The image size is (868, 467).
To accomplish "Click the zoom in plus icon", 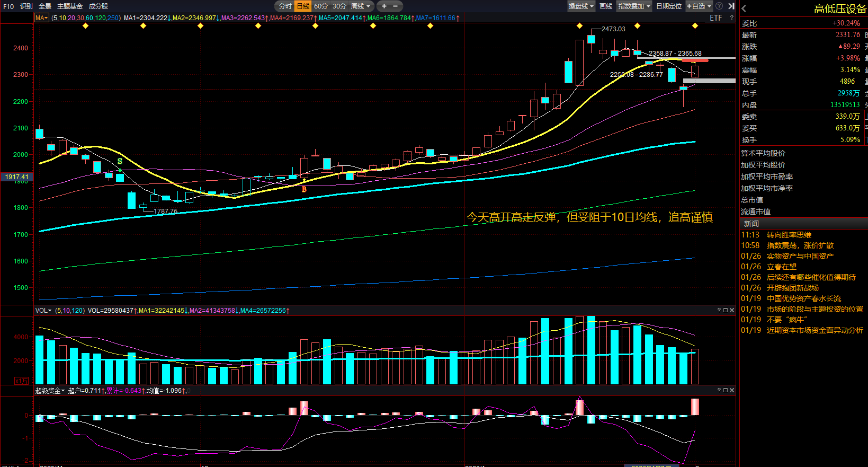I will coord(384,6).
